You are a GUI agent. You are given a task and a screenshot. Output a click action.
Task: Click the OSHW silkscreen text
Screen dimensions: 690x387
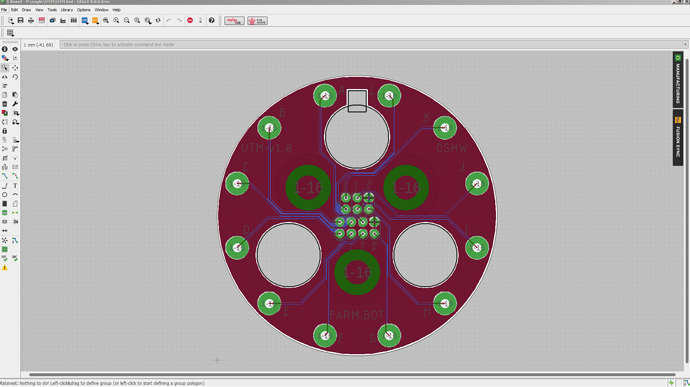(x=451, y=148)
